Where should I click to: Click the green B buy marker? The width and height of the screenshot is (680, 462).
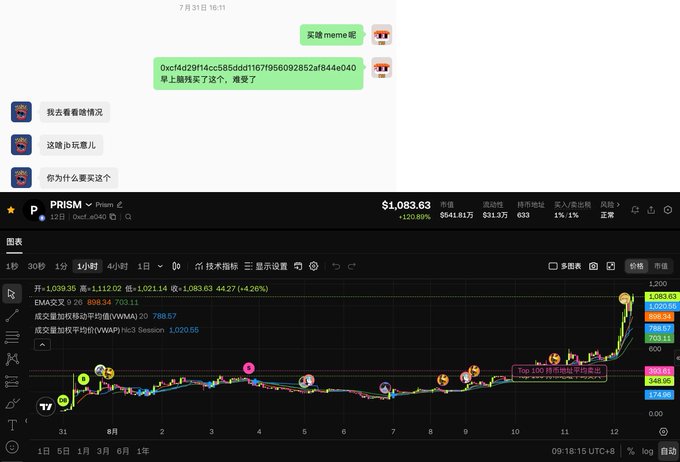[x=83, y=380]
